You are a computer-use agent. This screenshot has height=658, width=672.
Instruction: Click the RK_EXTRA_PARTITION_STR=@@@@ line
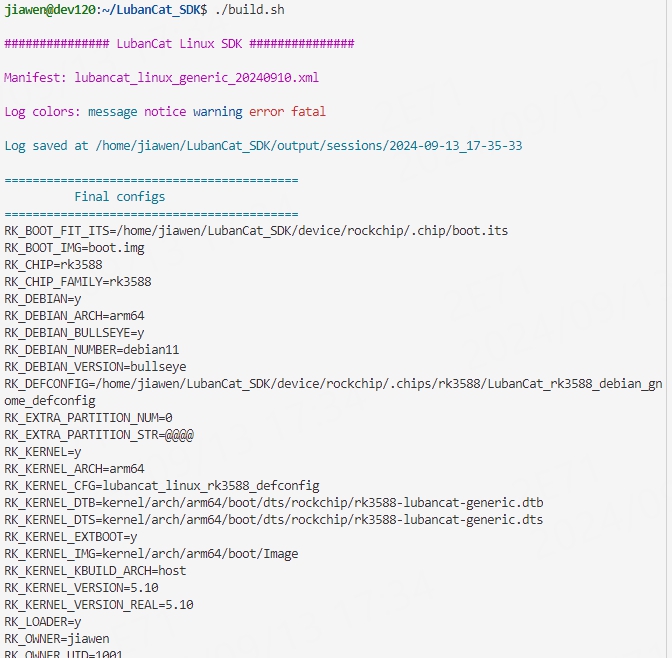[99, 435]
